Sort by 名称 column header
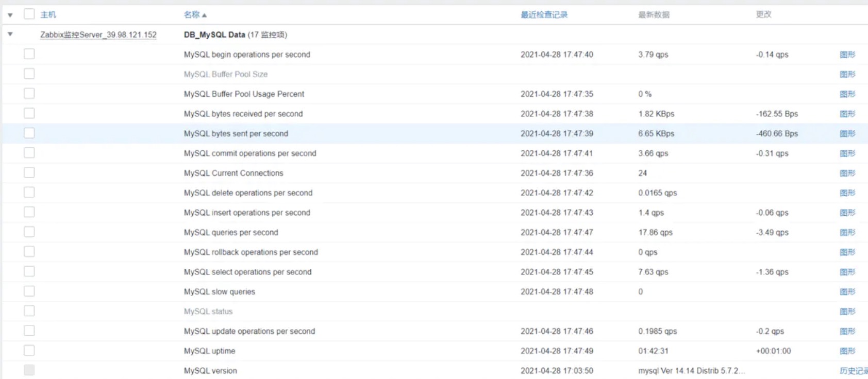 click(192, 15)
